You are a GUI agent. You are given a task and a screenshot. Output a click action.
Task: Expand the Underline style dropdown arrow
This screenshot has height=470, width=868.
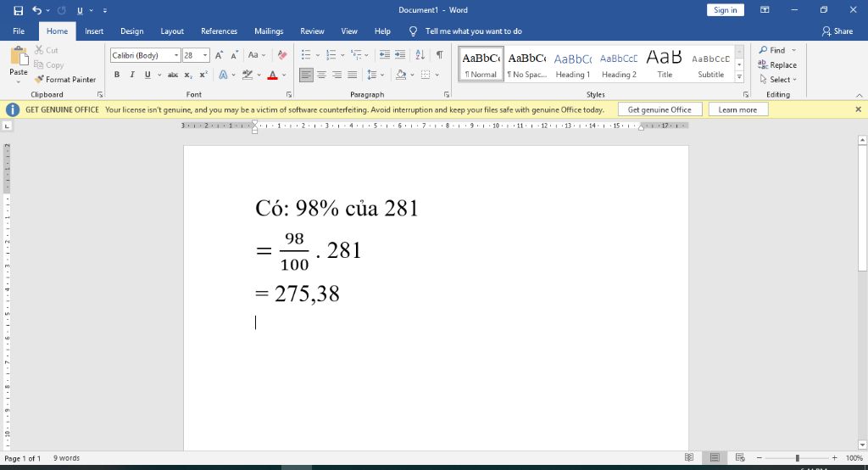(159, 75)
